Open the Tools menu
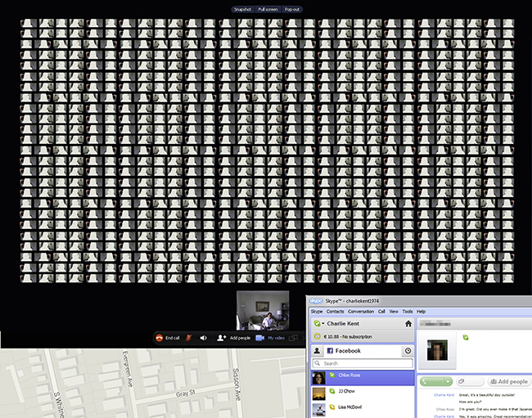Image resolution: width=532 pixels, height=418 pixels. point(407,312)
